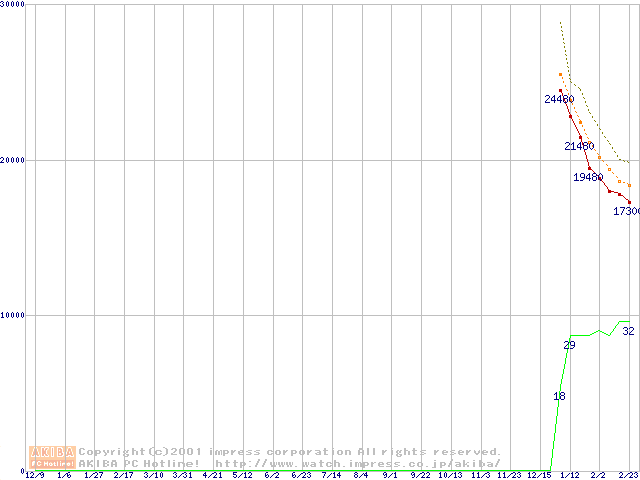Viewport: 640px width, 480px height.
Task: Click the 5/12 date label
Action: click(242, 476)
